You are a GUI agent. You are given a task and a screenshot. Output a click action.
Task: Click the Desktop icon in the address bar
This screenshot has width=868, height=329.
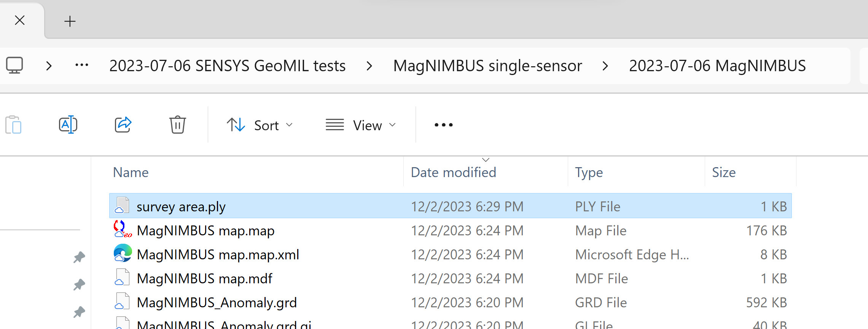[x=14, y=65]
